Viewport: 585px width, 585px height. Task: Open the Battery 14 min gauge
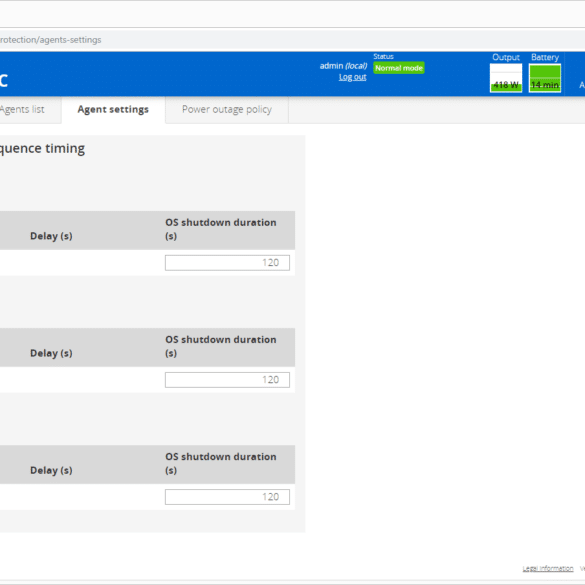point(545,78)
